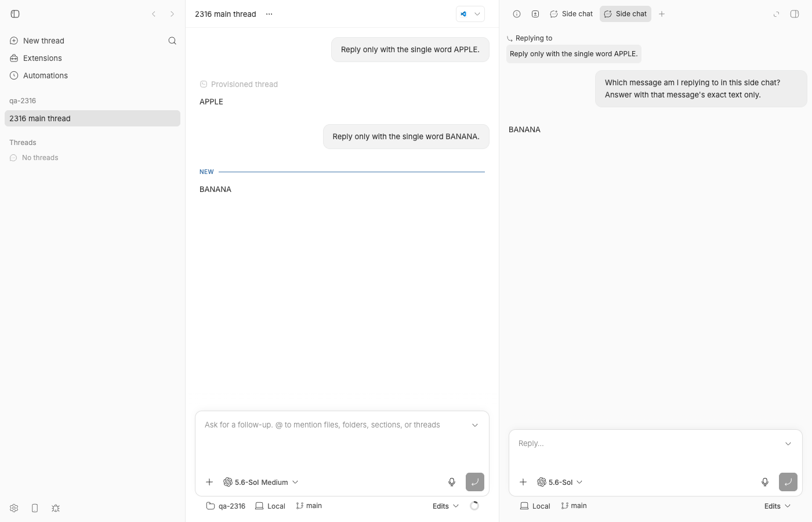Click the progress ring indicator in status bar

coord(474,506)
